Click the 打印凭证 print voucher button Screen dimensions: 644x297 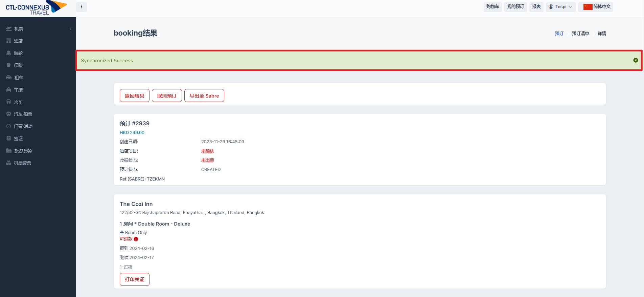(x=135, y=279)
